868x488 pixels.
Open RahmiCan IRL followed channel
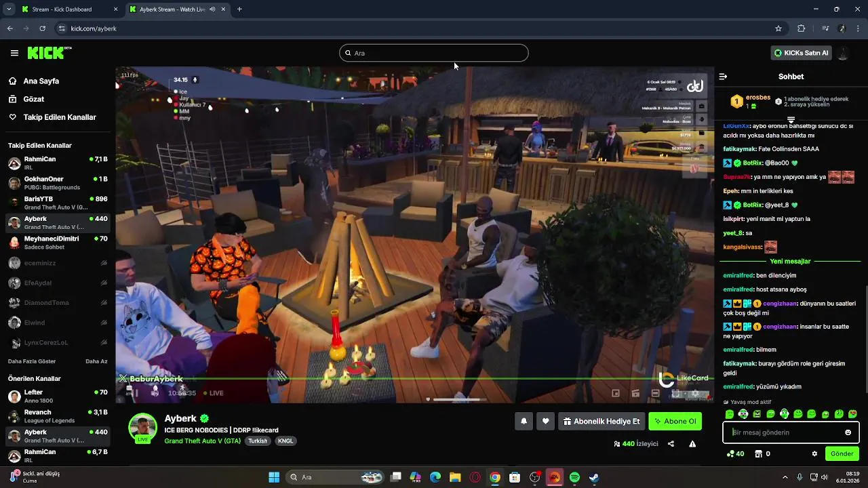tap(58, 163)
